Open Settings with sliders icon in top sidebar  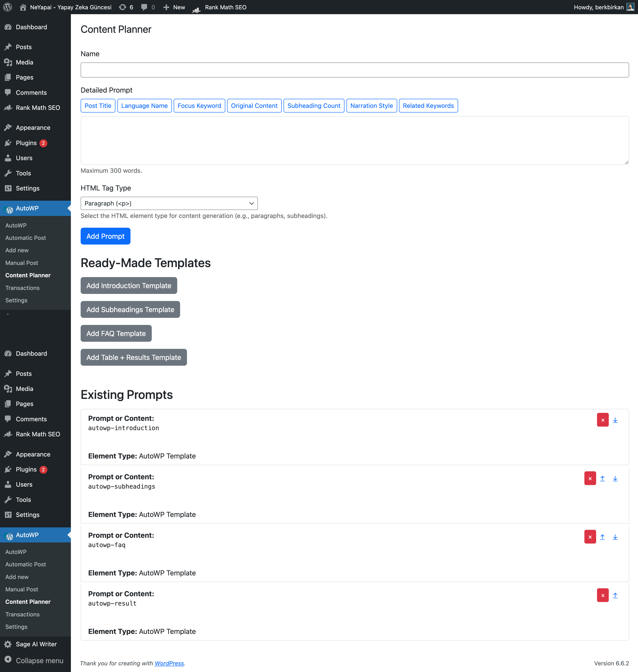click(35, 188)
